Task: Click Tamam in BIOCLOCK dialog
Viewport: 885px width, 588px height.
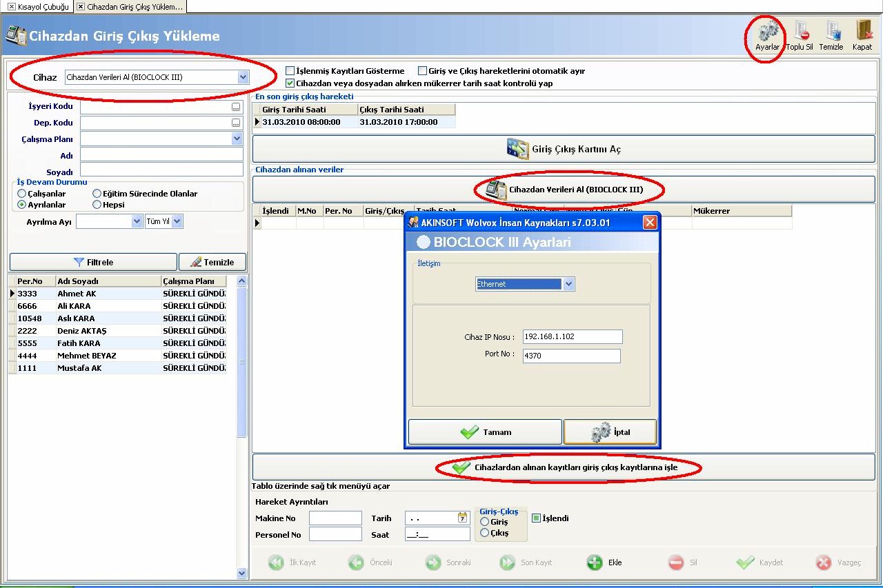Action: [485, 432]
